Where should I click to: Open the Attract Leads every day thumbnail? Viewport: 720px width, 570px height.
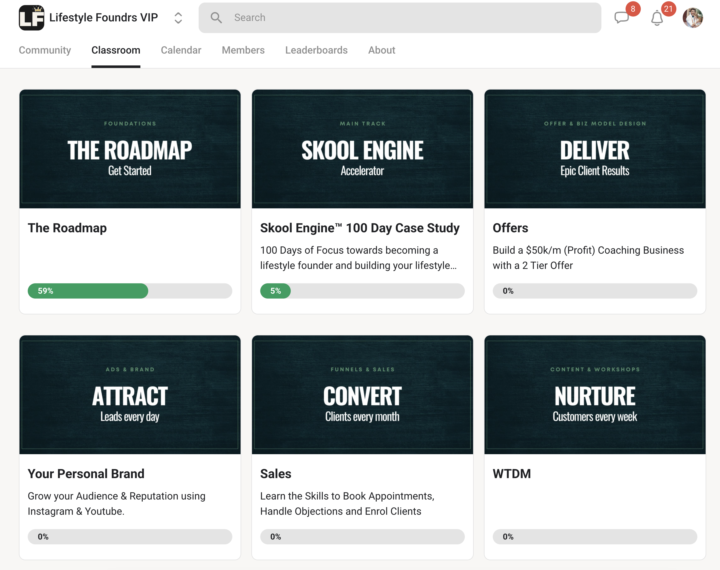(x=130, y=395)
